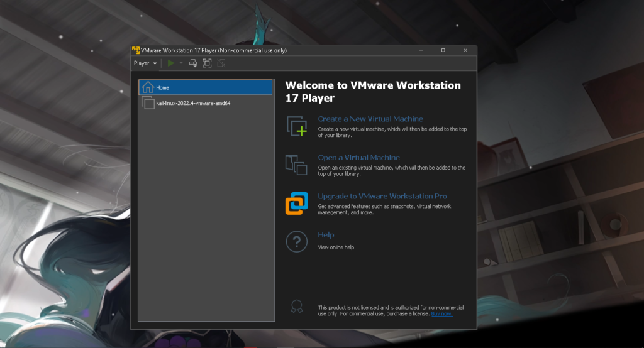Click Create a New Virtual Machine link
This screenshot has width=644, height=348.
coord(370,119)
